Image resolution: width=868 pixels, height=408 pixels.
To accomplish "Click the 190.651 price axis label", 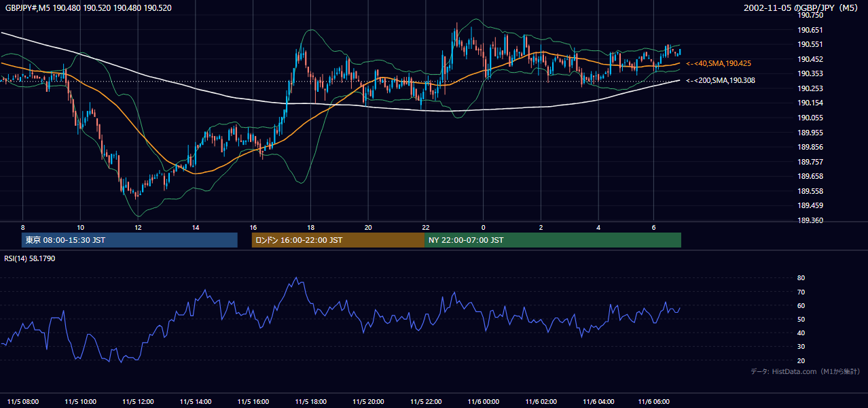I will (810, 30).
